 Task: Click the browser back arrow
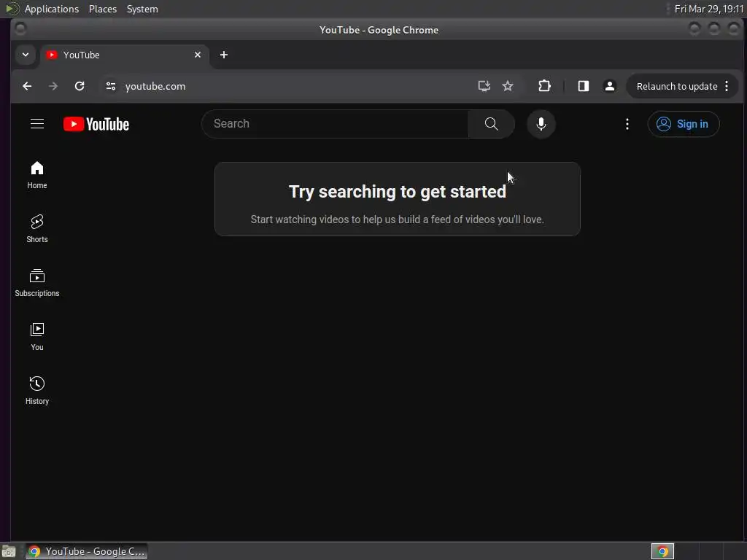(x=27, y=86)
